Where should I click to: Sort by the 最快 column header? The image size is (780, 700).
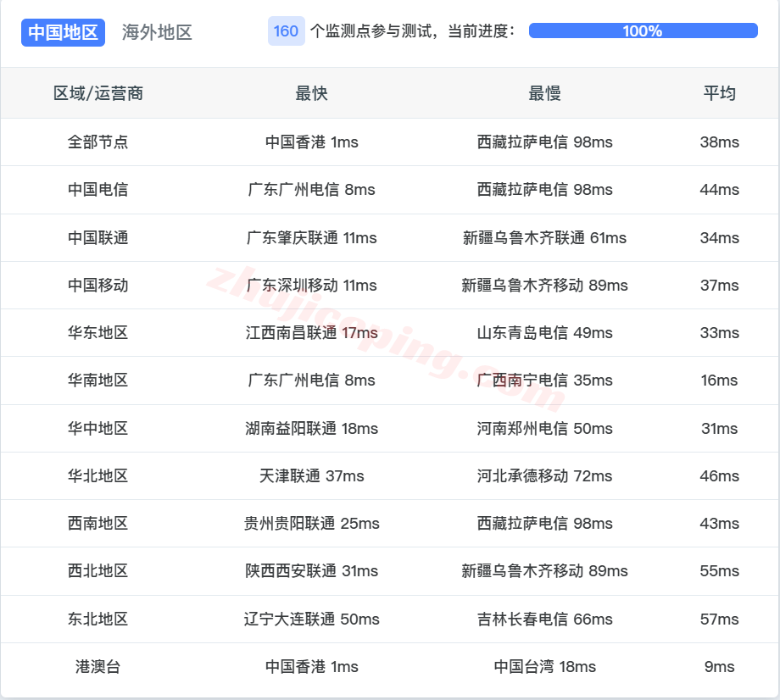click(x=310, y=93)
